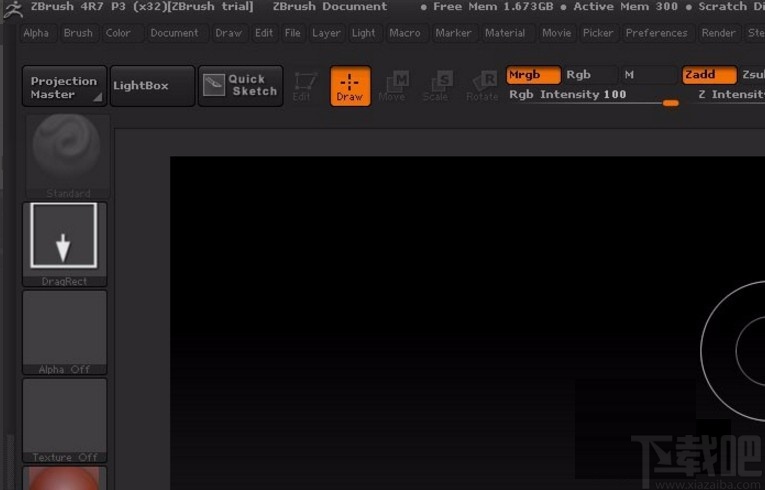Toggle the Zadd button
Image resolution: width=765 pixels, height=490 pixels.
coord(709,75)
